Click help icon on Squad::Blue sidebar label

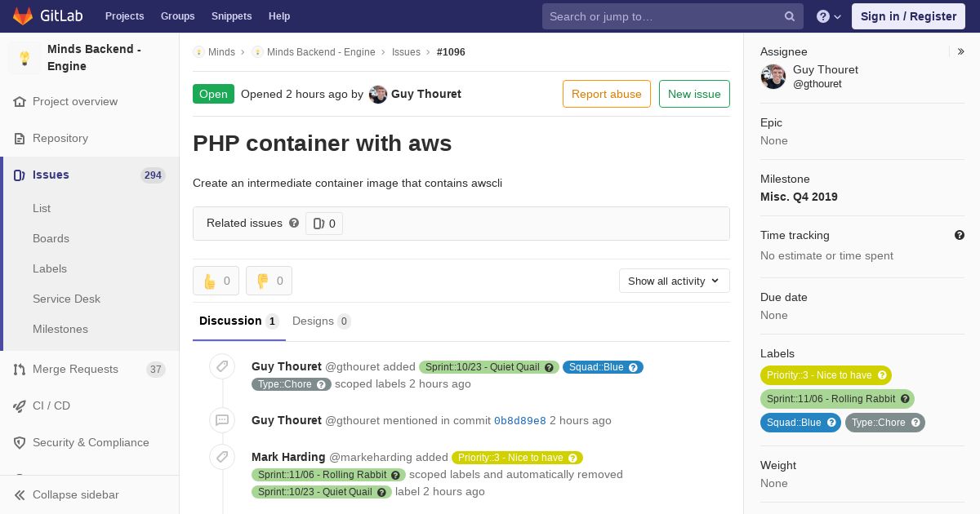click(x=831, y=423)
